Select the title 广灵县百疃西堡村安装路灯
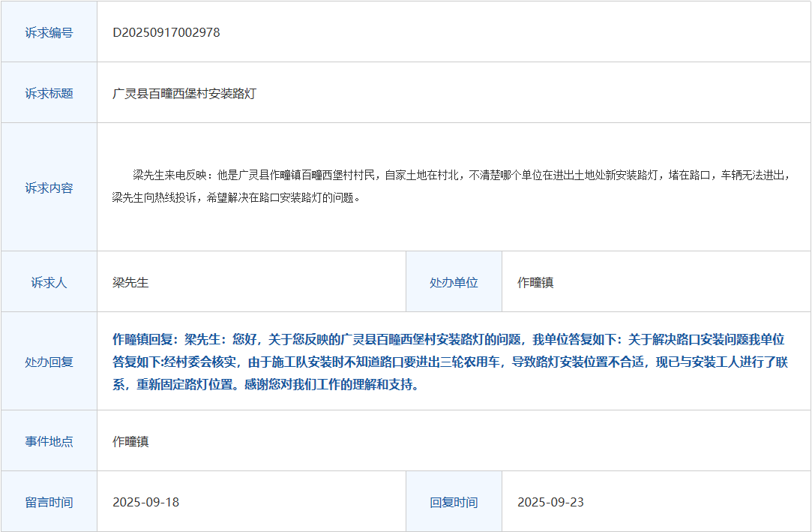The height and width of the screenshot is (532, 812). click(184, 93)
